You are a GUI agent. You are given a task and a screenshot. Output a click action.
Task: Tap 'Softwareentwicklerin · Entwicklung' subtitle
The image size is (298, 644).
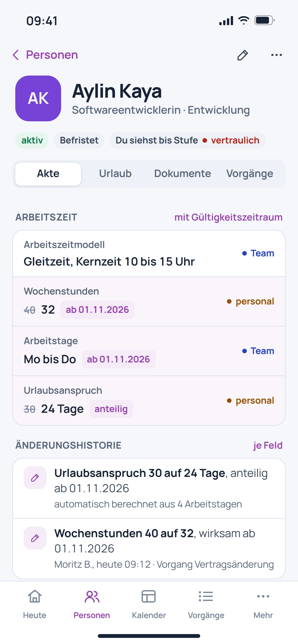coord(161,110)
